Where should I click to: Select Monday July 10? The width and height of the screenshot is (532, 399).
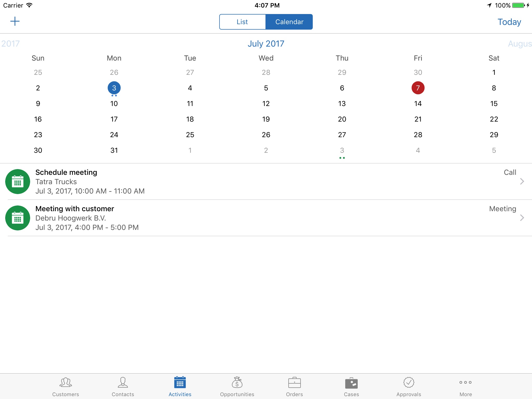[x=114, y=104]
